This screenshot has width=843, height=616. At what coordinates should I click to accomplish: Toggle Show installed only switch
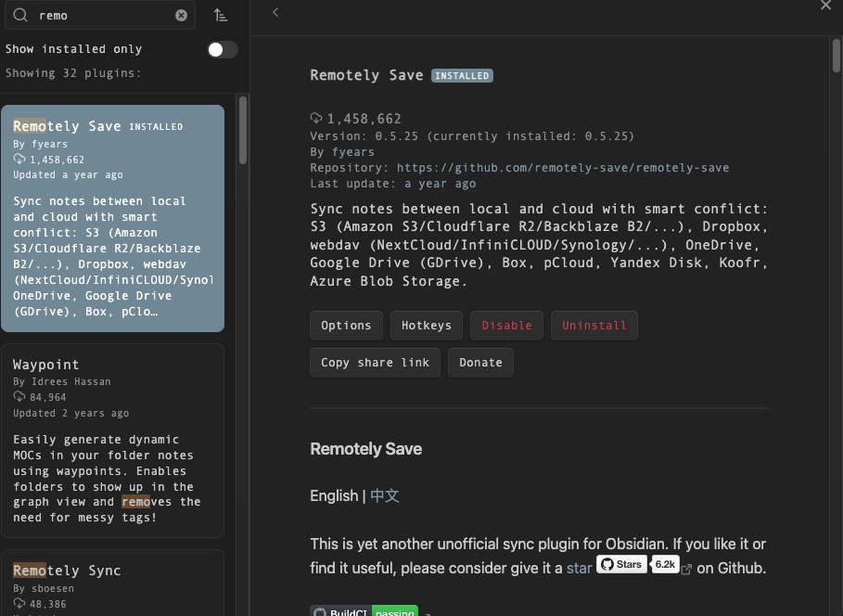222,49
